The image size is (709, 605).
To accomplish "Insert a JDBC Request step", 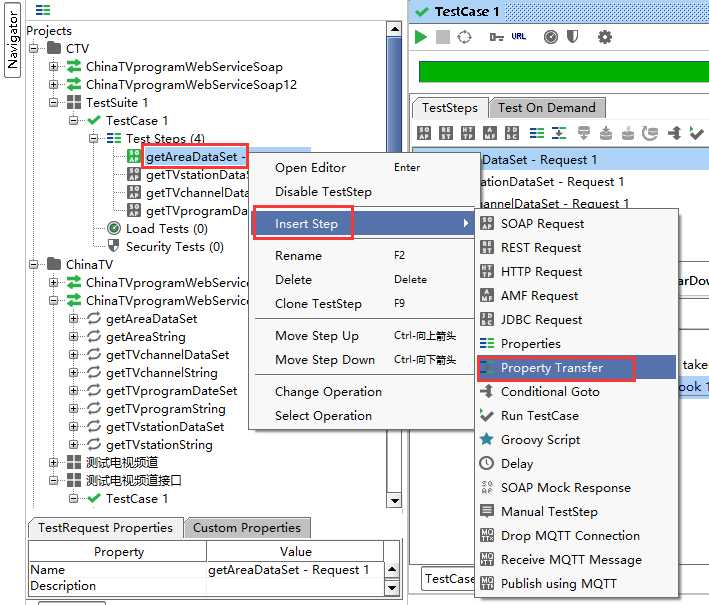I will [577, 319].
